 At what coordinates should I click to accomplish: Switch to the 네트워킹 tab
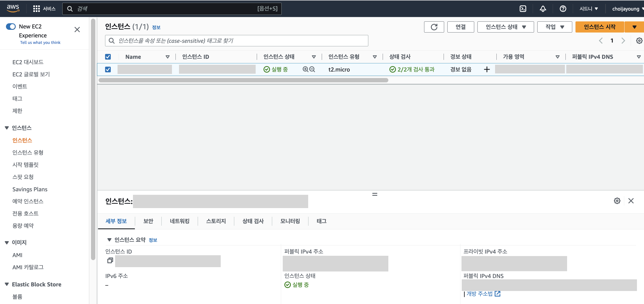tap(180, 221)
